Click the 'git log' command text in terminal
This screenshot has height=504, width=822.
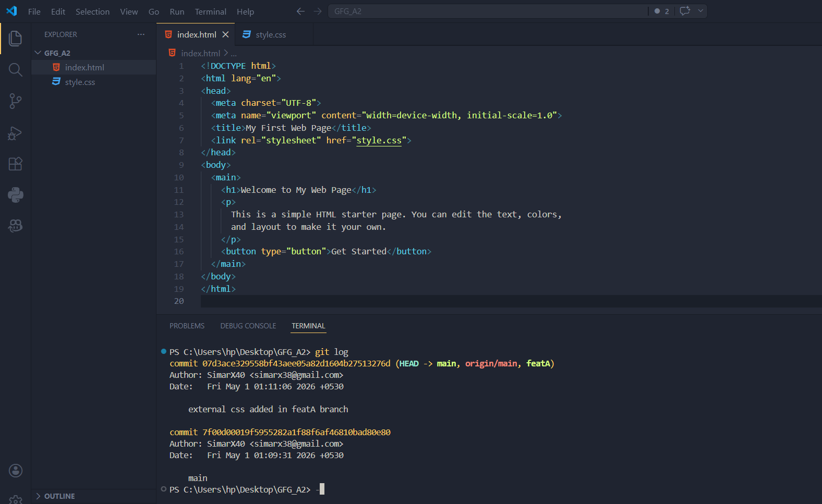[x=331, y=352]
